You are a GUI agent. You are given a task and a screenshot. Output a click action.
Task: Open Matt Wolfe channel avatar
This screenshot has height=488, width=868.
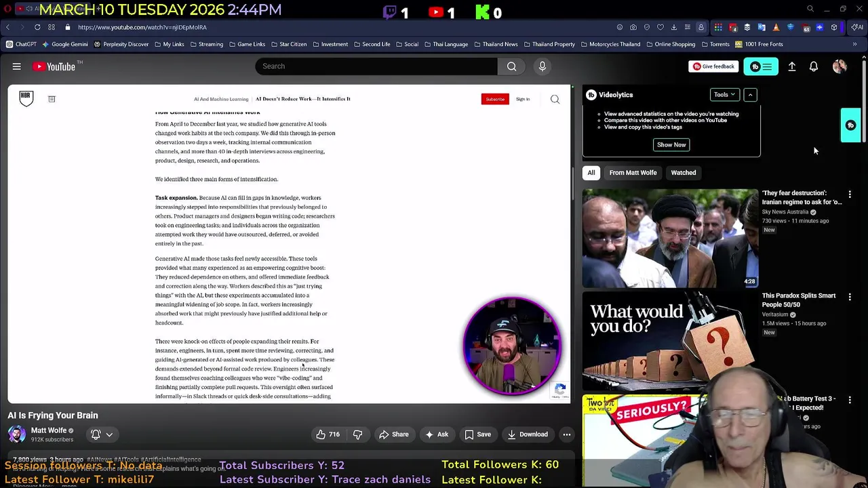tap(17, 434)
